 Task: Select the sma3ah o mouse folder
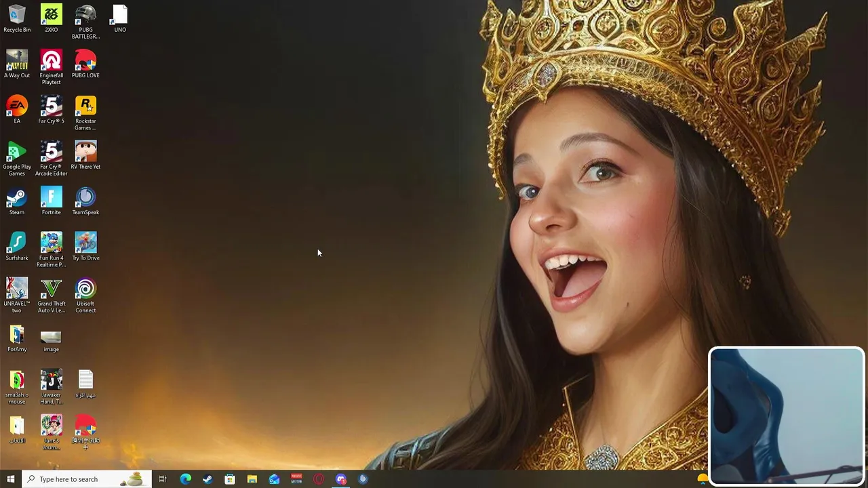(17, 386)
